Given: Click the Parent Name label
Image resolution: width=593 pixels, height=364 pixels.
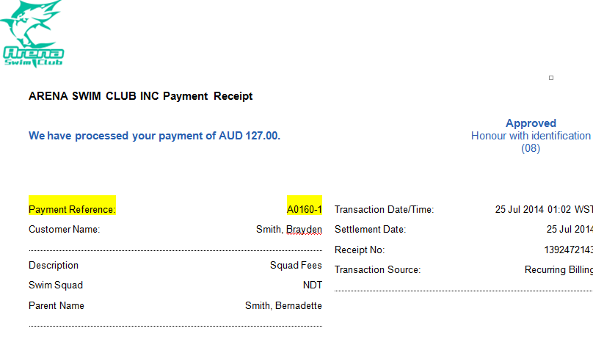Looking at the screenshot, I should tap(57, 306).
